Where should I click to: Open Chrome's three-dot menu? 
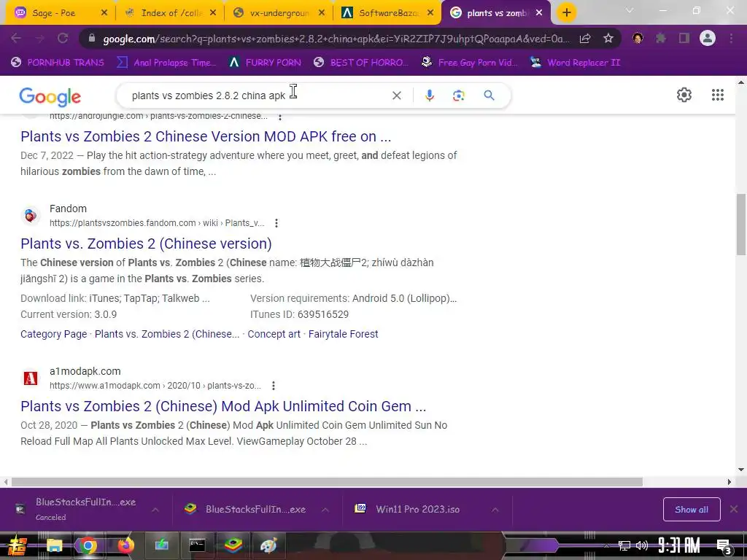point(731,39)
